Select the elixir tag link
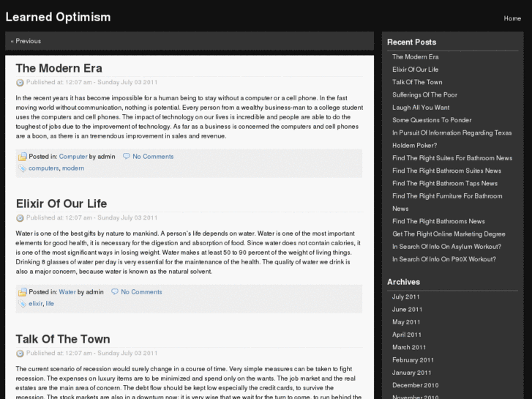Viewport: 532px width, 399px height. coord(36,304)
